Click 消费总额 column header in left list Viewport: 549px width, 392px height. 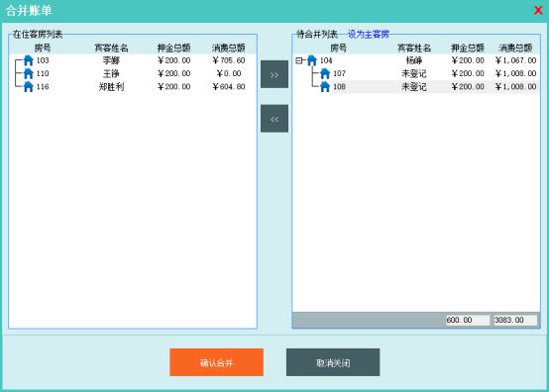pos(229,48)
